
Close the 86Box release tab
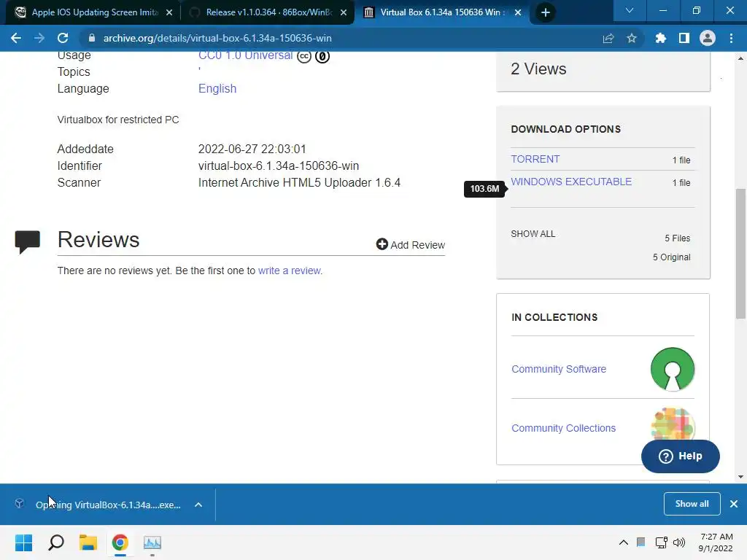click(344, 12)
